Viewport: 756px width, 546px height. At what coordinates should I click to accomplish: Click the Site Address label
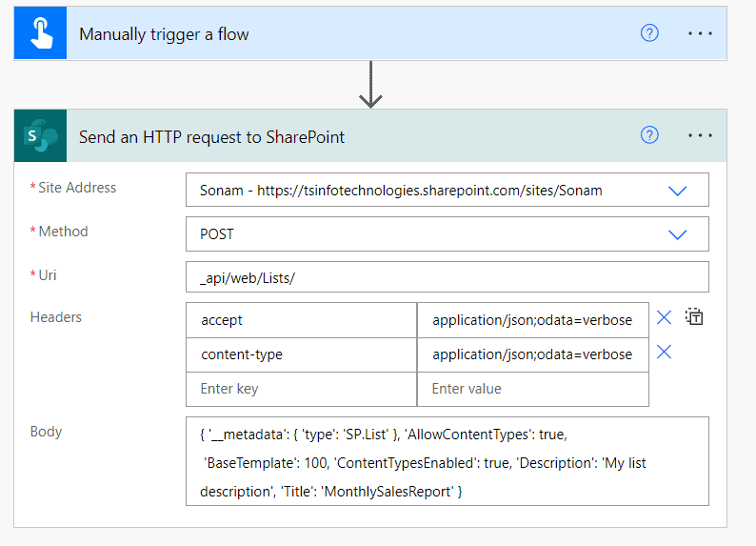coord(77,188)
